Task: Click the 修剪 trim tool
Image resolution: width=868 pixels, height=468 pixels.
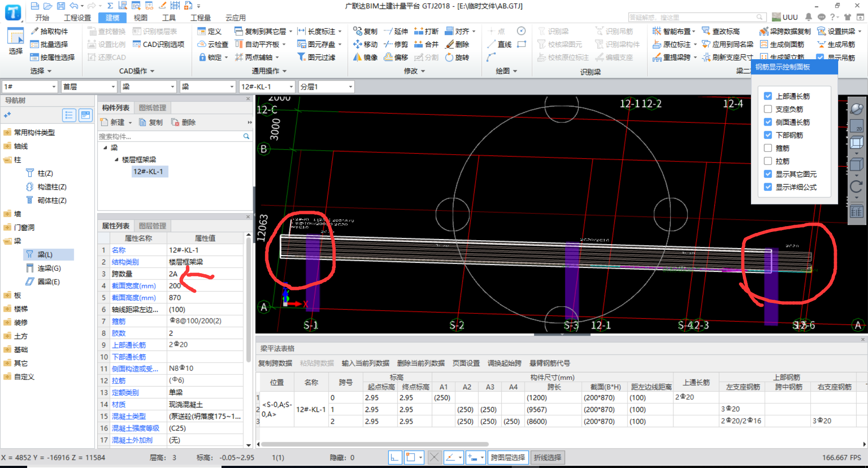Action: [396, 44]
